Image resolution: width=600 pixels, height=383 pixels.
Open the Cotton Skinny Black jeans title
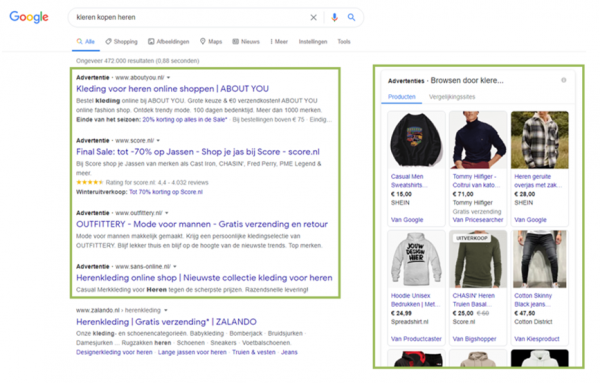[x=533, y=300]
